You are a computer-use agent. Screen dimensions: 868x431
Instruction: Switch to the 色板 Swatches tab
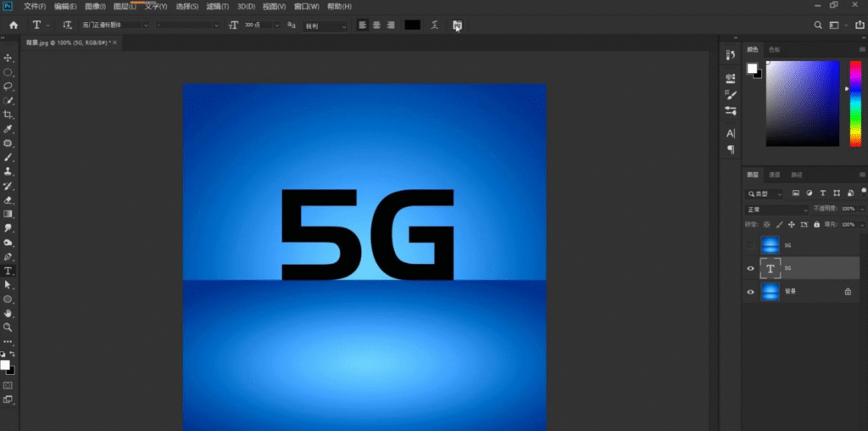click(774, 49)
